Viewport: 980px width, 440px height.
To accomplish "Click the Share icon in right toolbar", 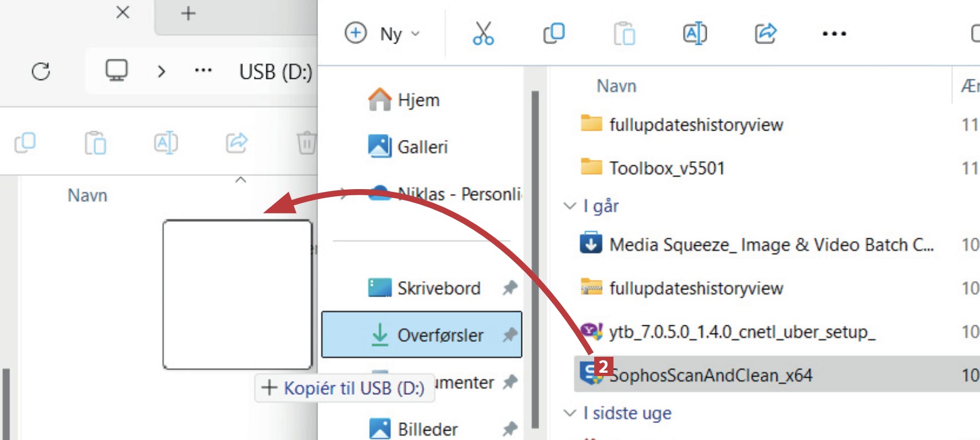I will pyautogui.click(x=765, y=34).
